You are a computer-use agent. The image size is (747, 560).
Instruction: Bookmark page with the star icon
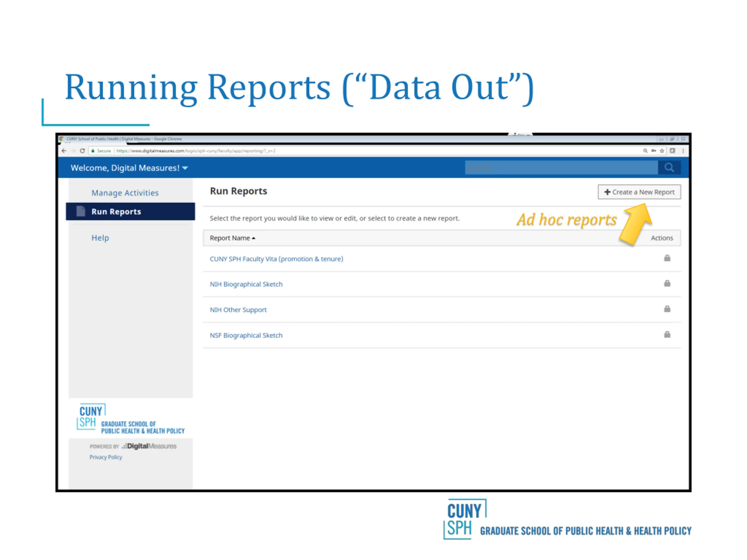pyautogui.click(x=662, y=151)
